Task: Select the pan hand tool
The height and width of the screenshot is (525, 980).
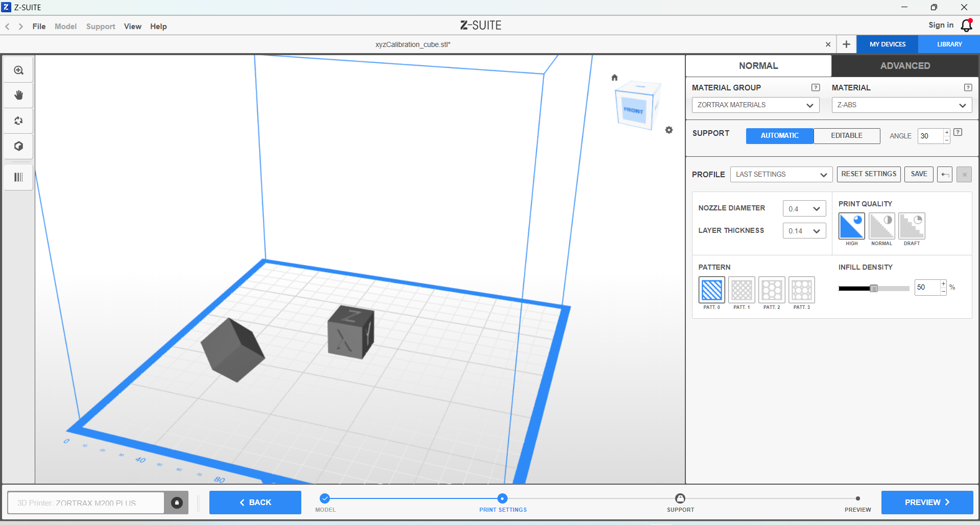Action: [x=19, y=96]
